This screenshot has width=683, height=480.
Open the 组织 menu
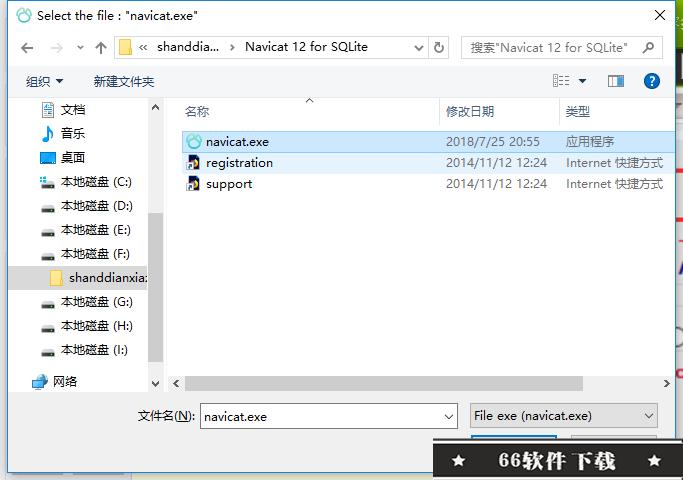[44, 81]
